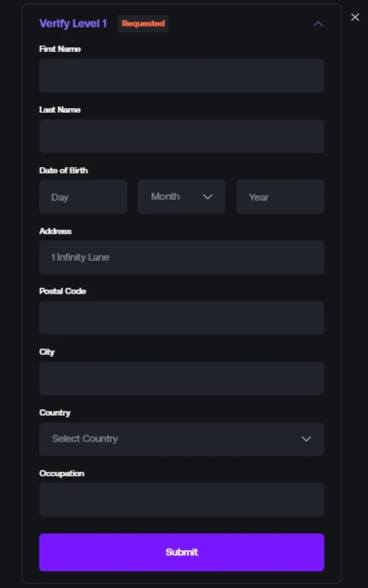
Task: Collapse the Verify Level 1 section chevron
Action: (318, 24)
